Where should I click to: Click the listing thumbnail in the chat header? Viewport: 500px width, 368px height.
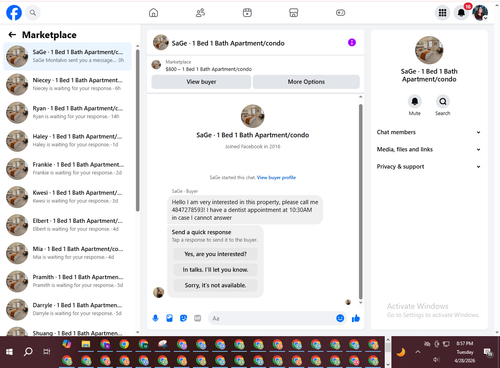[161, 42]
